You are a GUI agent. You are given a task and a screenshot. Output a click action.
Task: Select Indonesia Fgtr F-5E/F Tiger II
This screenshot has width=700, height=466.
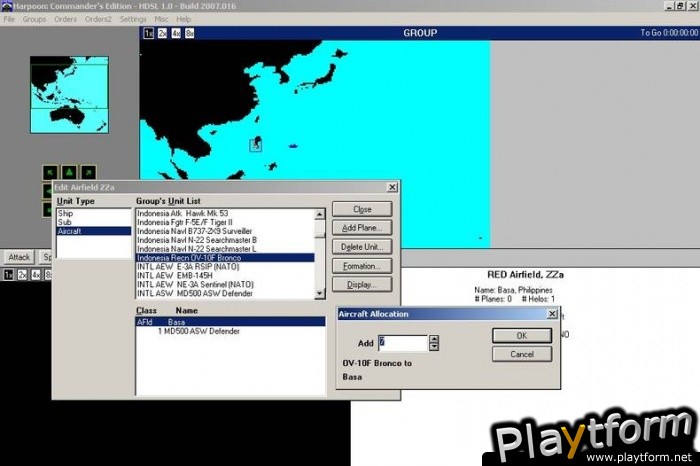[x=225, y=222]
